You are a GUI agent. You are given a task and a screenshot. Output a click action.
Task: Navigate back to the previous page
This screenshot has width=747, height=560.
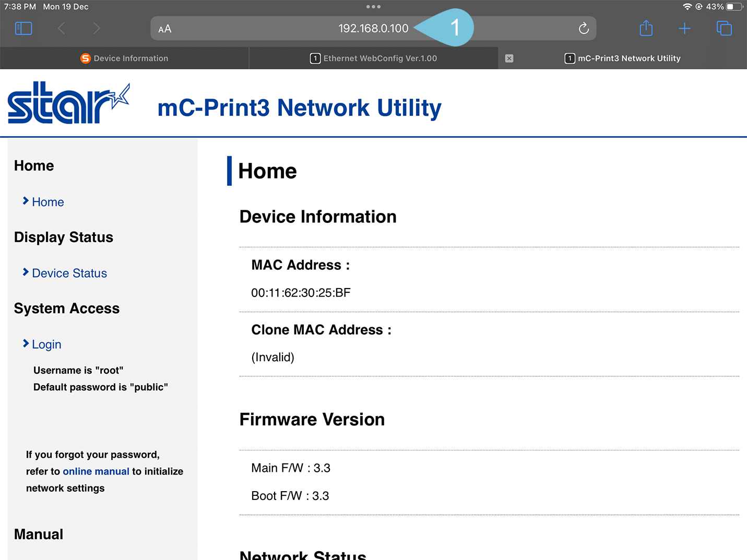(x=61, y=28)
